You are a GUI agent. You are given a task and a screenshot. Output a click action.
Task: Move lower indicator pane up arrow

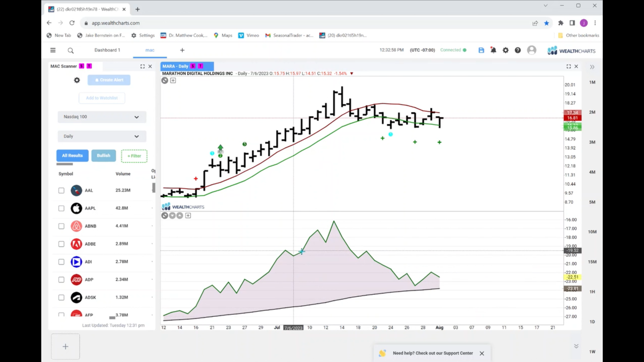tap(180, 216)
